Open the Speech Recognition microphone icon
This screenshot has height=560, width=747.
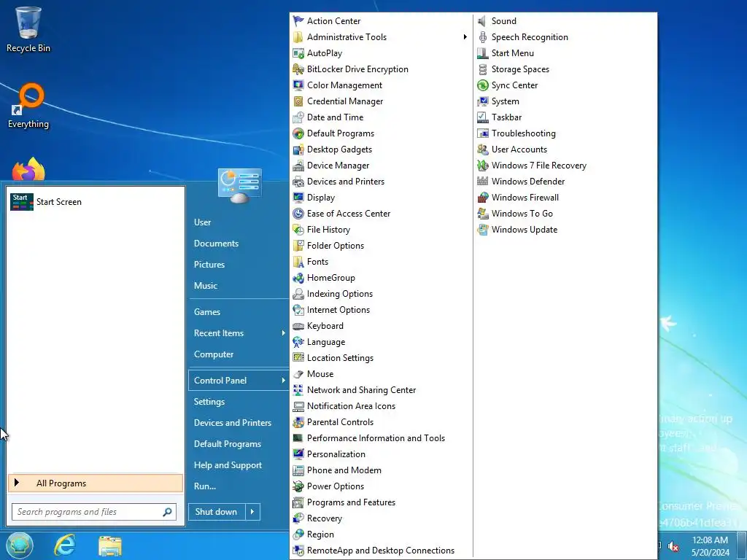[x=483, y=37]
